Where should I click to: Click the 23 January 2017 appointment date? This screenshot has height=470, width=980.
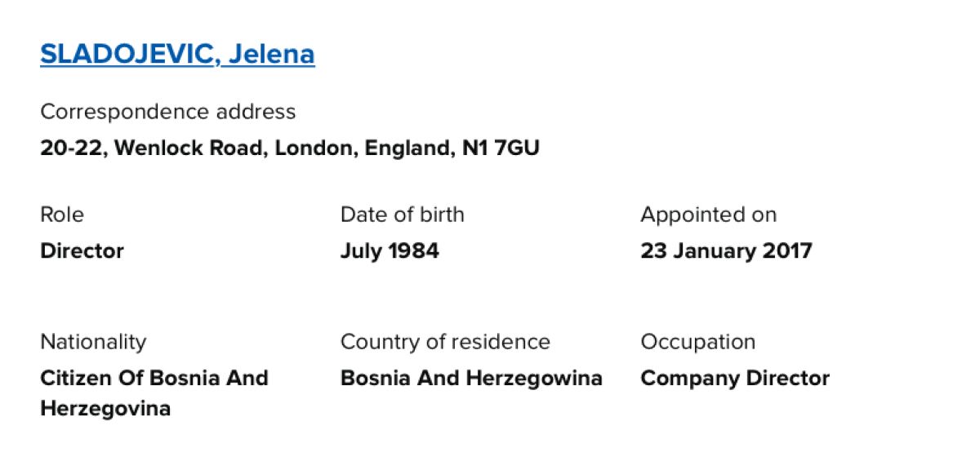coord(726,251)
